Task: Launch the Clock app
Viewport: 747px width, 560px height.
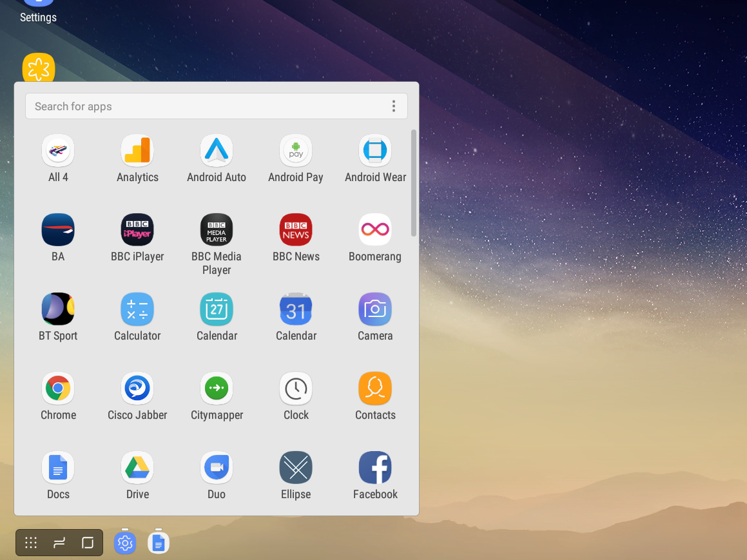Action: pos(296,388)
